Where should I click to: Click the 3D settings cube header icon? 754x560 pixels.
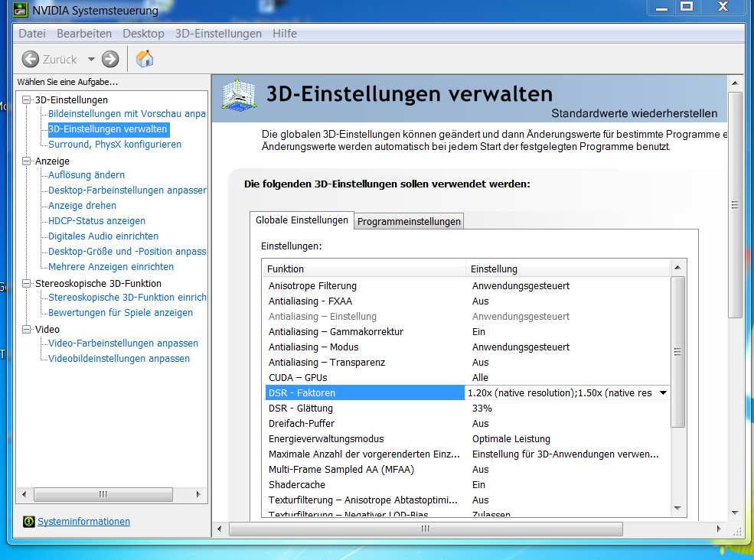coord(239,95)
